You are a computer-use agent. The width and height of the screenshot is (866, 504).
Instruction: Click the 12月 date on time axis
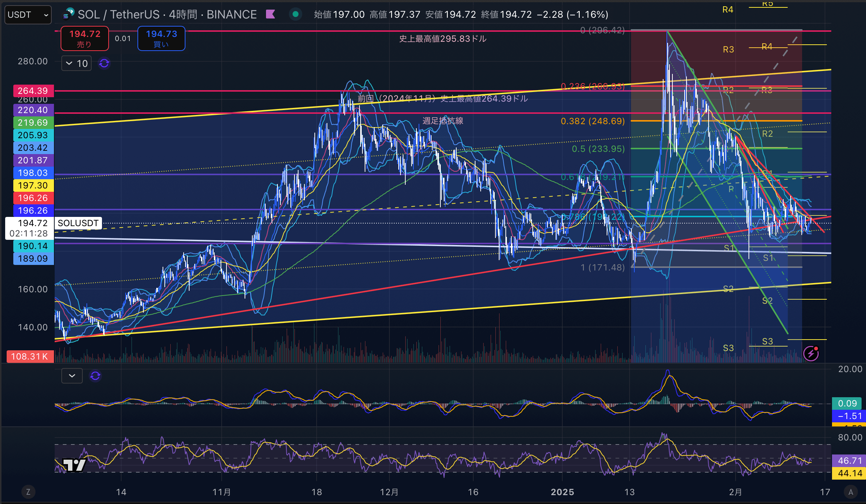click(389, 492)
